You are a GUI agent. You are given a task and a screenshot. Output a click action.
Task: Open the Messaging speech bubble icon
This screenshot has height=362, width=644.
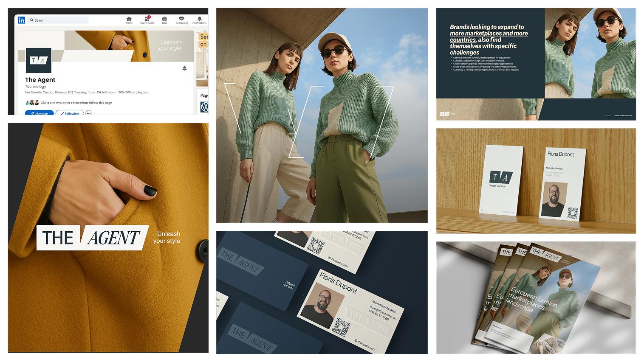(182, 20)
